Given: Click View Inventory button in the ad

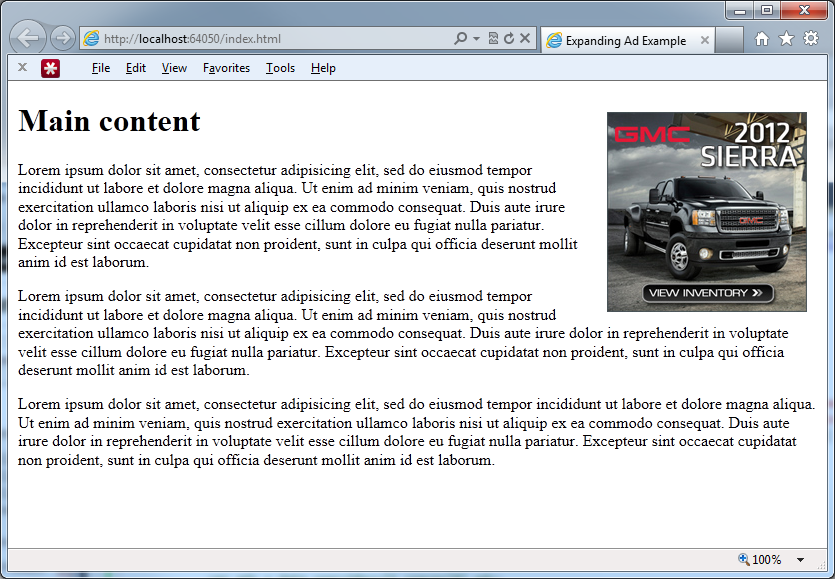Looking at the screenshot, I should (708, 293).
